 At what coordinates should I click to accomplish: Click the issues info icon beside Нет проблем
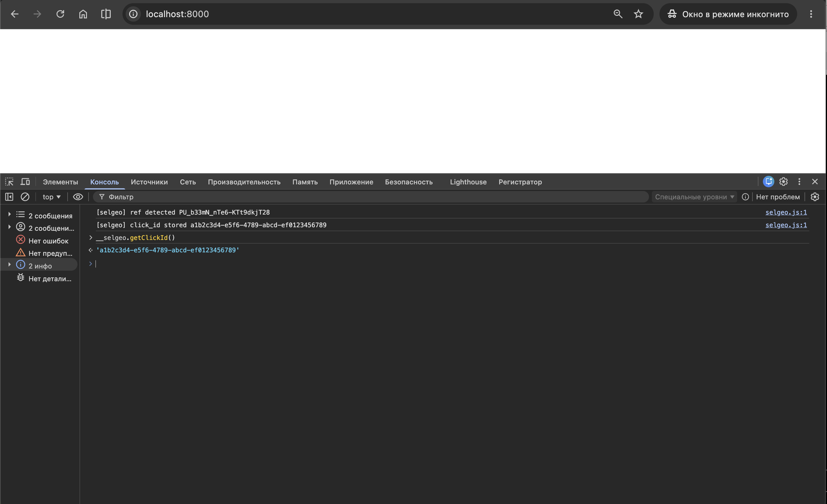pos(745,197)
